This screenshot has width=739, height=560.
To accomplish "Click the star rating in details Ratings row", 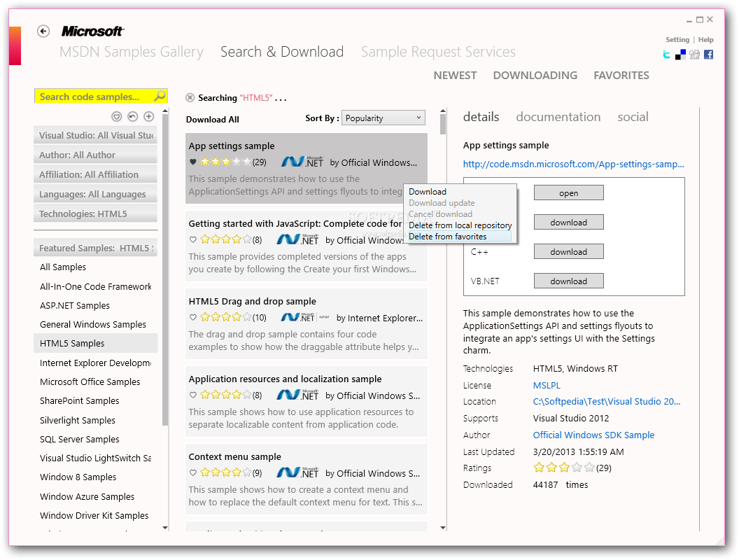I will click(x=563, y=468).
